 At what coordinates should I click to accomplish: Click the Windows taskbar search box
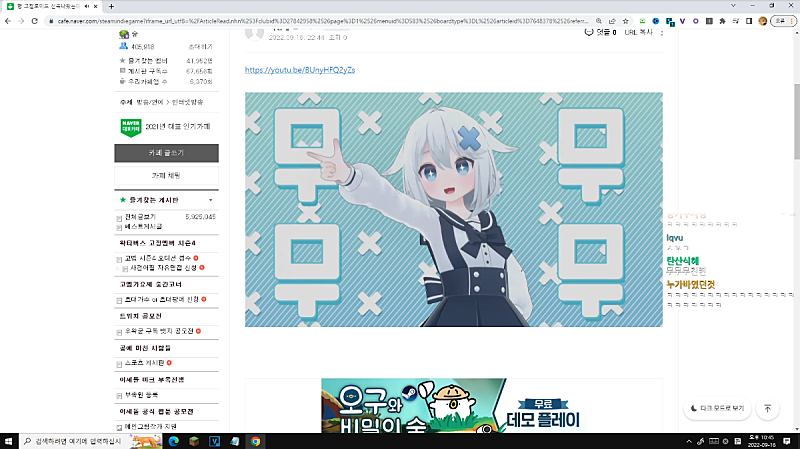point(91,441)
